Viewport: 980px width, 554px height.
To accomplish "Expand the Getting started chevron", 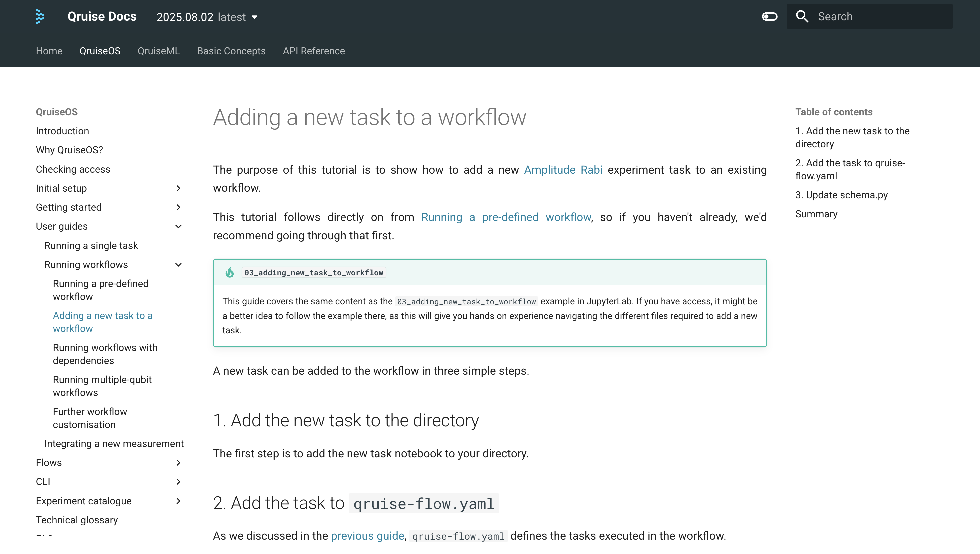I will [178, 207].
